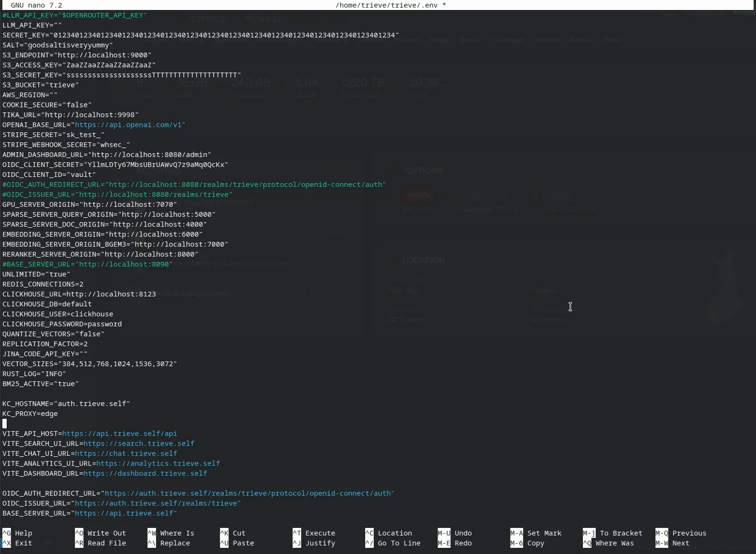Click the STRIPE_WEBHOOK_SECRET line

click(66, 145)
